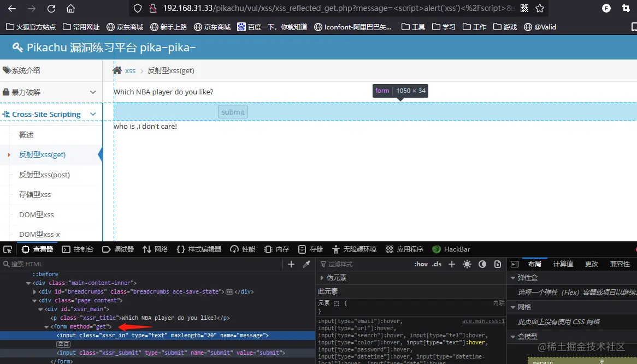637x364 pixels.
Task: Open the 内存 memory tab
Action: click(x=276, y=249)
